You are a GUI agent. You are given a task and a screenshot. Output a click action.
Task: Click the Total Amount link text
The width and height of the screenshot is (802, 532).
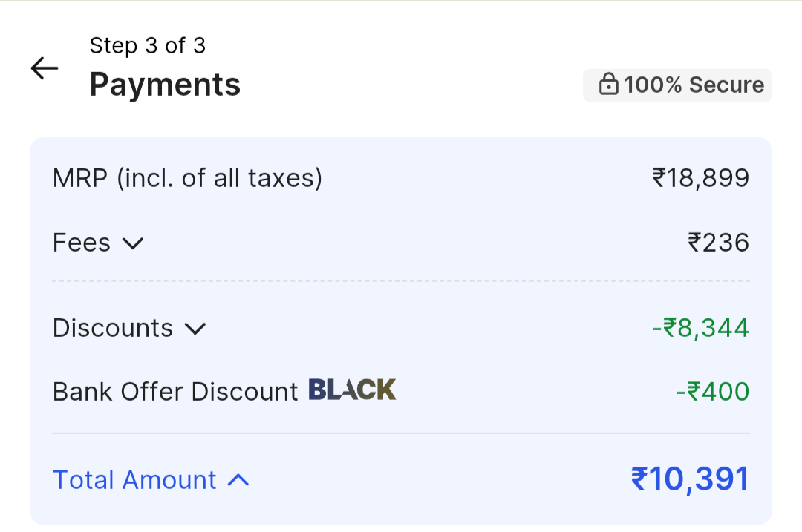point(134,480)
